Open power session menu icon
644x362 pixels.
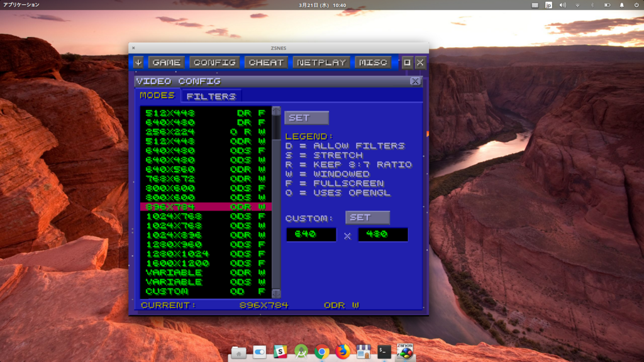click(x=636, y=5)
